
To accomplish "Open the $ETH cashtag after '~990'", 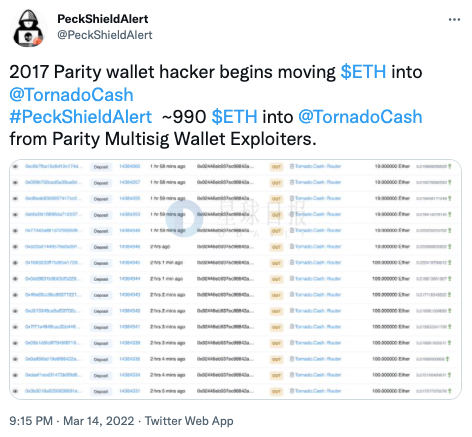I will click(x=234, y=117).
